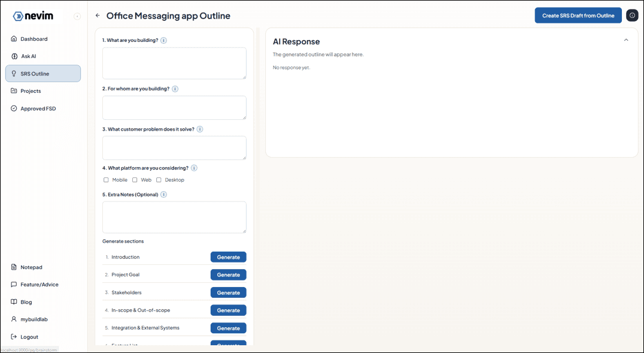The image size is (644, 353).
Task: Open the Projects folder icon
Action: tap(14, 90)
